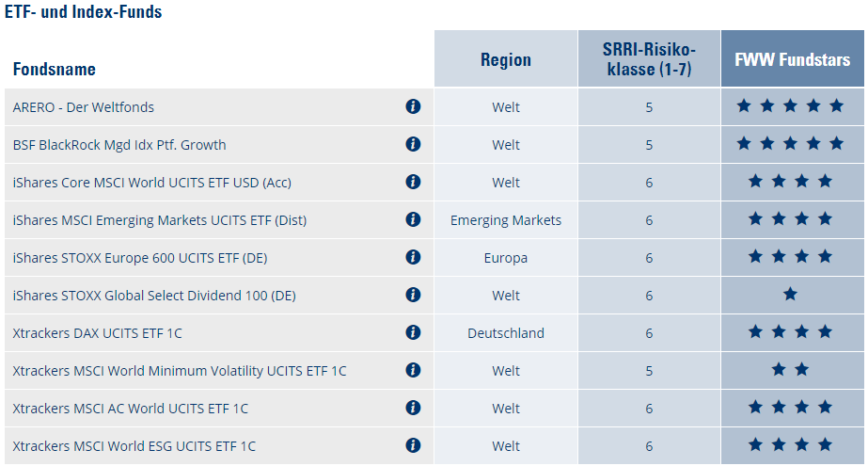Show info for iShares Core MSCI World

pos(412,182)
